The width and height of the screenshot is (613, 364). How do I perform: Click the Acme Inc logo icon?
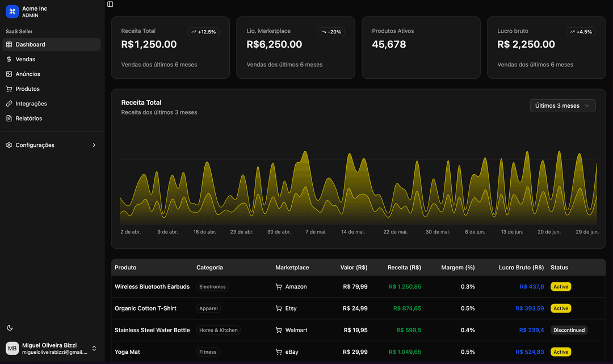(x=12, y=12)
